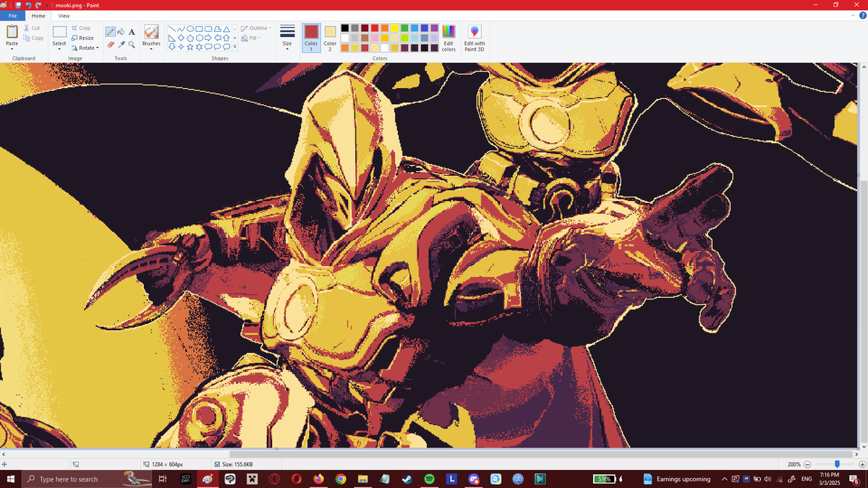Open the Rotate dropdown
868x488 pixels.
click(85, 48)
